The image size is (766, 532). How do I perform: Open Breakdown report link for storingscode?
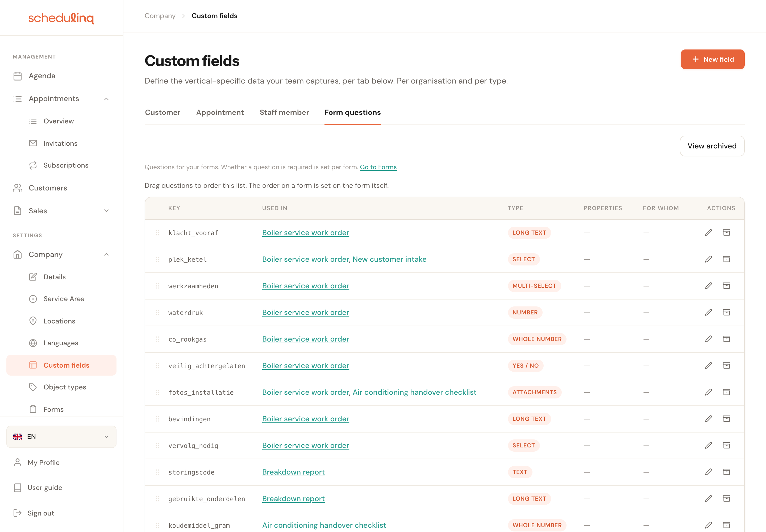(x=293, y=472)
